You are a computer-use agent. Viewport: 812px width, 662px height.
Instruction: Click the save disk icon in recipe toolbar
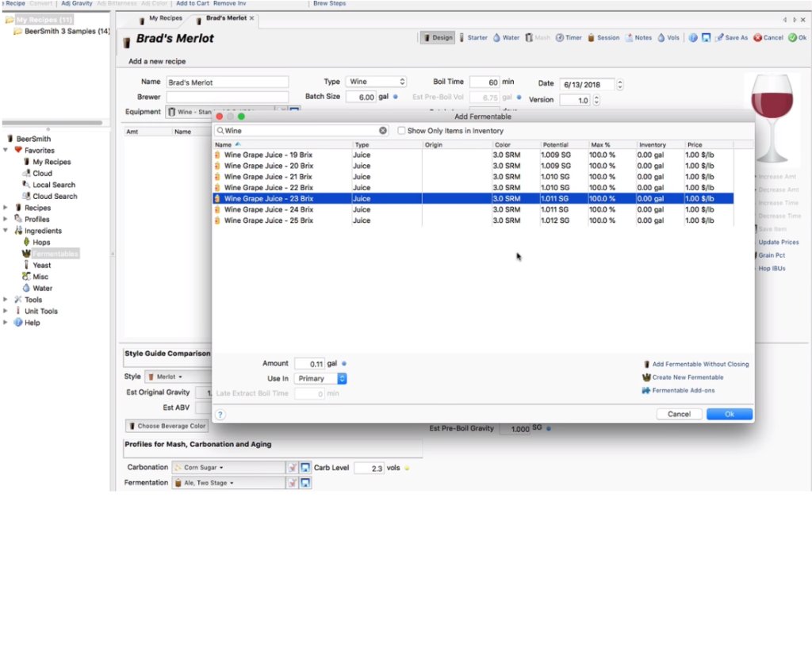[x=706, y=38]
